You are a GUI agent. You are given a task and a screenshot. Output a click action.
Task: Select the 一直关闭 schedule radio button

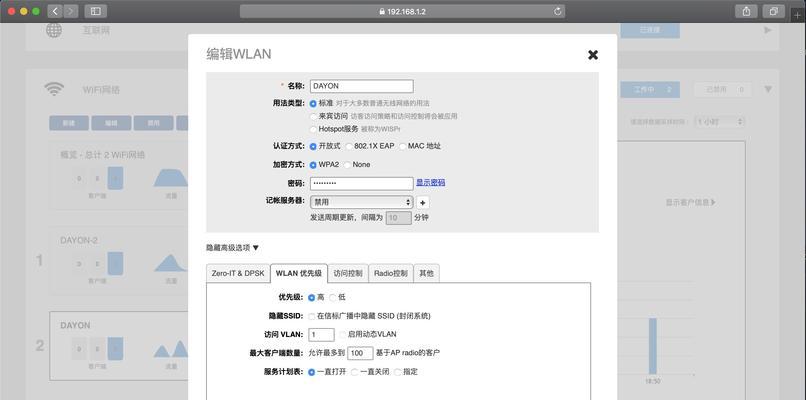tap(355, 372)
